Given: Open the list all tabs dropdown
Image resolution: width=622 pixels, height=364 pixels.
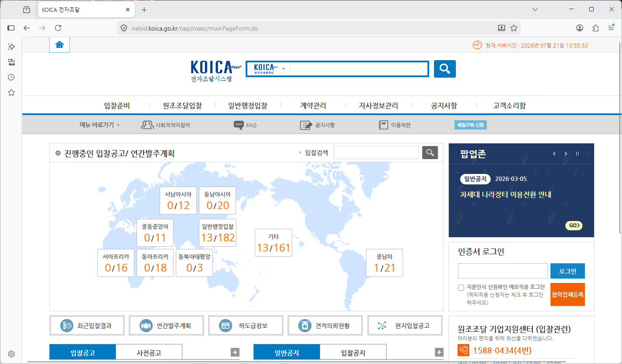Looking at the screenshot, I should 536,9.
